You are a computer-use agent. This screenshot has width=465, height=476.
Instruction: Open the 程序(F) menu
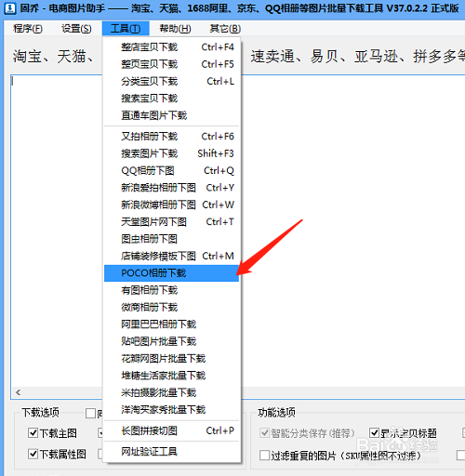[x=28, y=29]
